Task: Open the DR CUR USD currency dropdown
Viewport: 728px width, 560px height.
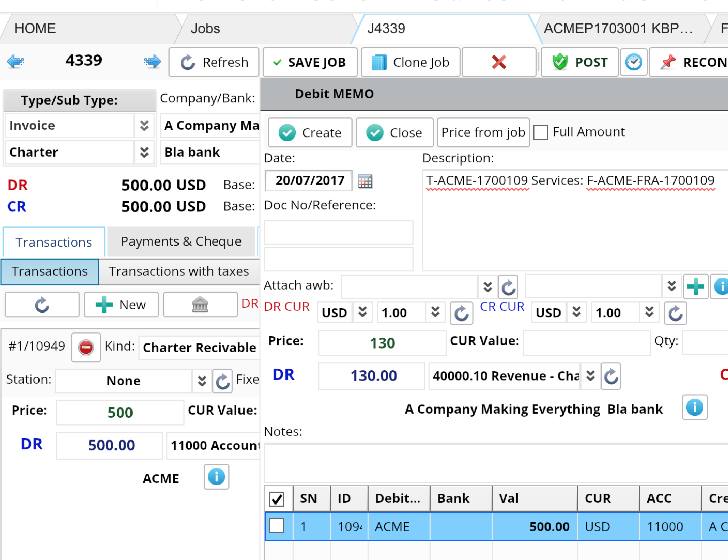Action: point(362,312)
